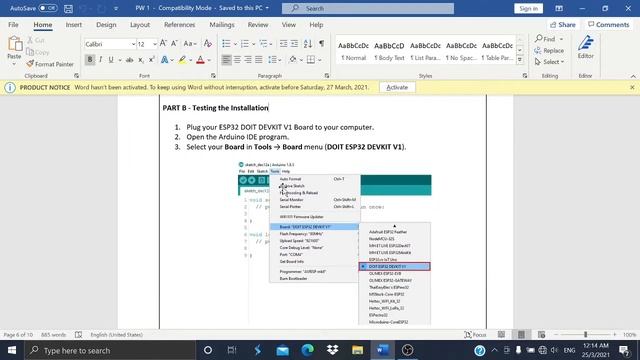Enable Focus mode
The height and width of the screenshot is (360, 640).
(x=476, y=335)
